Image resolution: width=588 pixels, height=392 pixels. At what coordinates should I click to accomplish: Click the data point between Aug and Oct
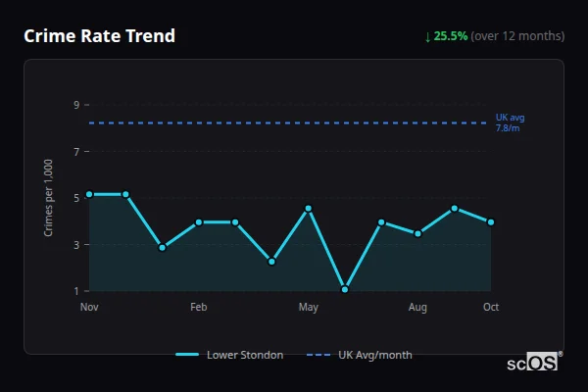pyautogui.click(x=455, y=209)
